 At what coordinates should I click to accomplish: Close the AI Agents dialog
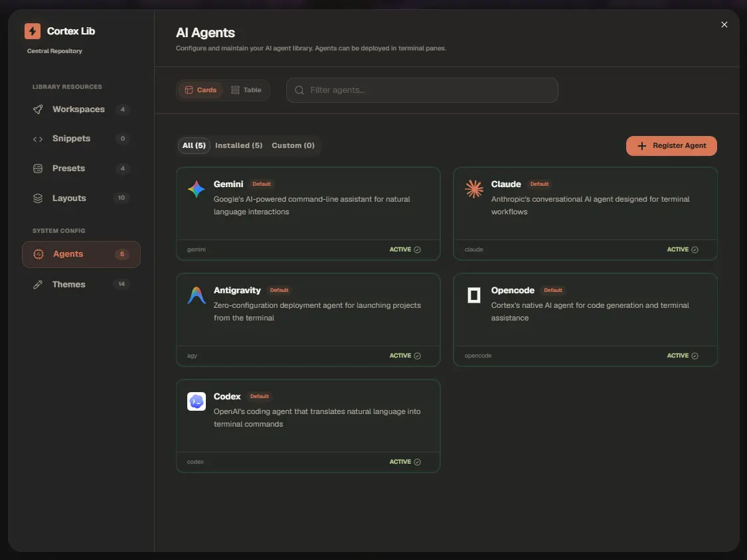coord(724,25)
